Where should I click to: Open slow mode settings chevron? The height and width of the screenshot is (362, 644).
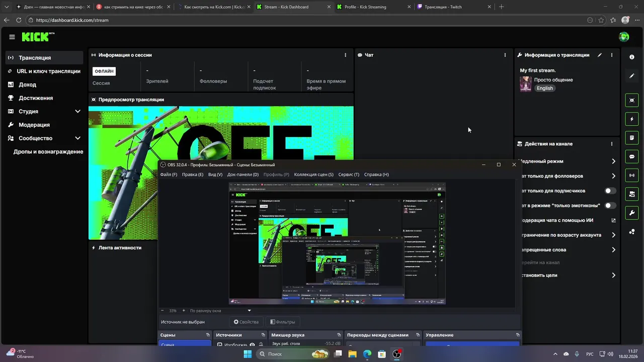click(613, 161)
